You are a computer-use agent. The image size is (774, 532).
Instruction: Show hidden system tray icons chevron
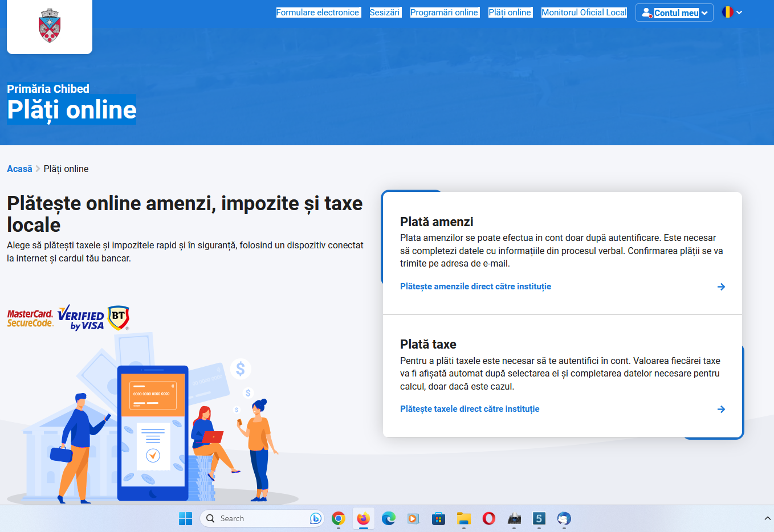coord(767,518)
